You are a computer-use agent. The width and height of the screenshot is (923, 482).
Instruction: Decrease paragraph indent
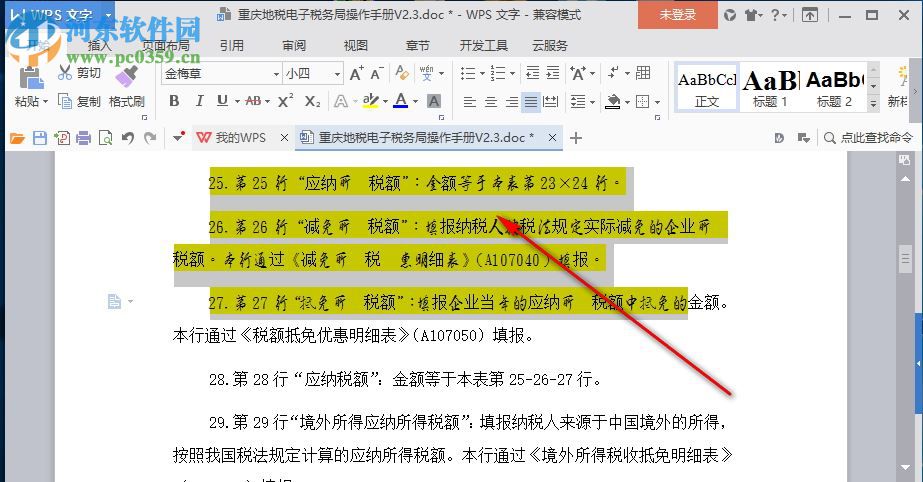(x=532, y=73)
